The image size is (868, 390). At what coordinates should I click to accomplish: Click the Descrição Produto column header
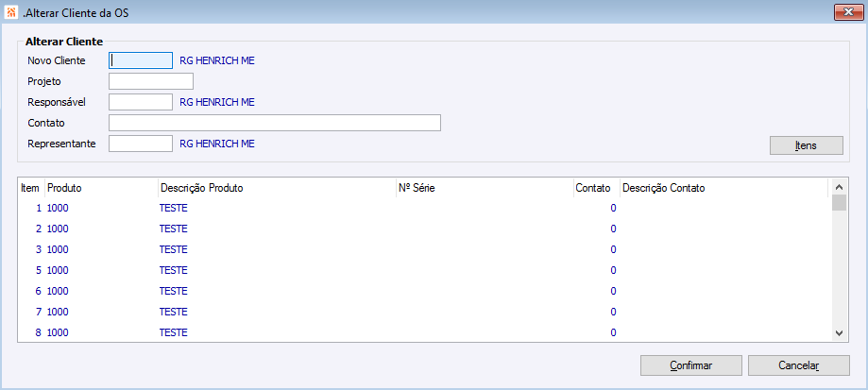coord(276,188)
